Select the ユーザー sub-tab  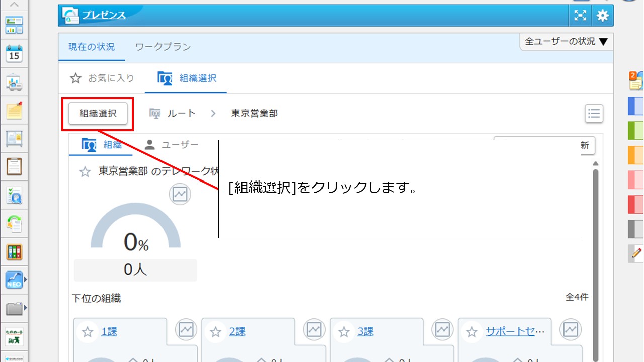pos(171,145)
